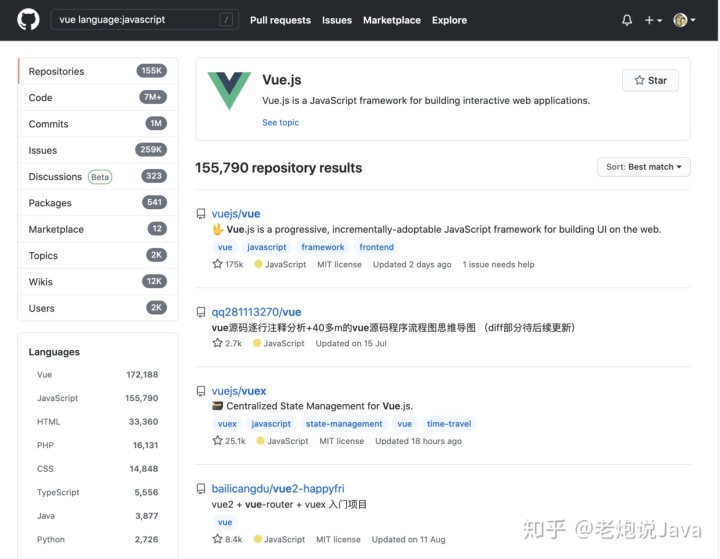This screenshot has height=559, width=720.
Task: Open the vuejs/vuex repository
Action: coord(239,391)
